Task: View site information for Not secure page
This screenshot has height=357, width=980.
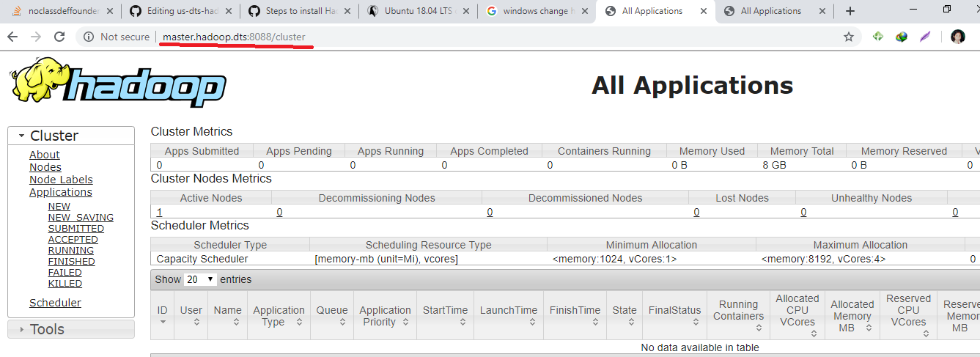Action: click(x=116, y=37)
